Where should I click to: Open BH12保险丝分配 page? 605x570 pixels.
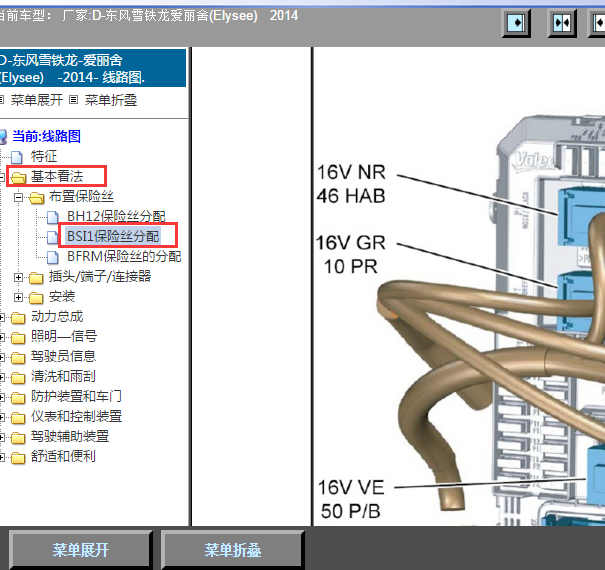(x=116, y=216)
